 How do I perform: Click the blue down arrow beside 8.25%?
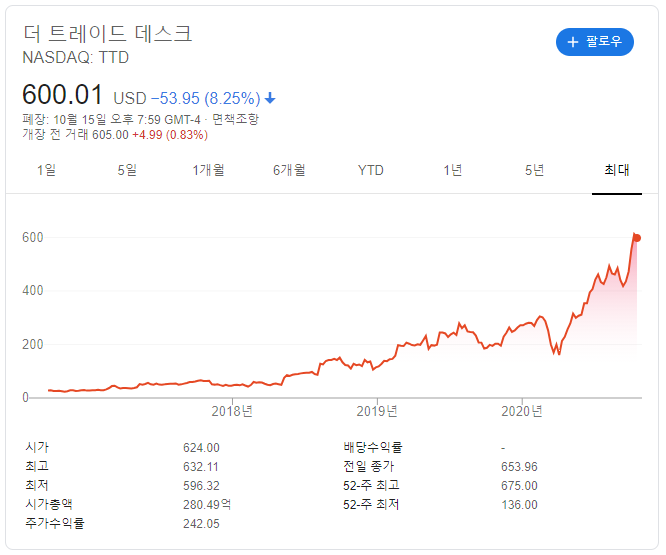270,99
